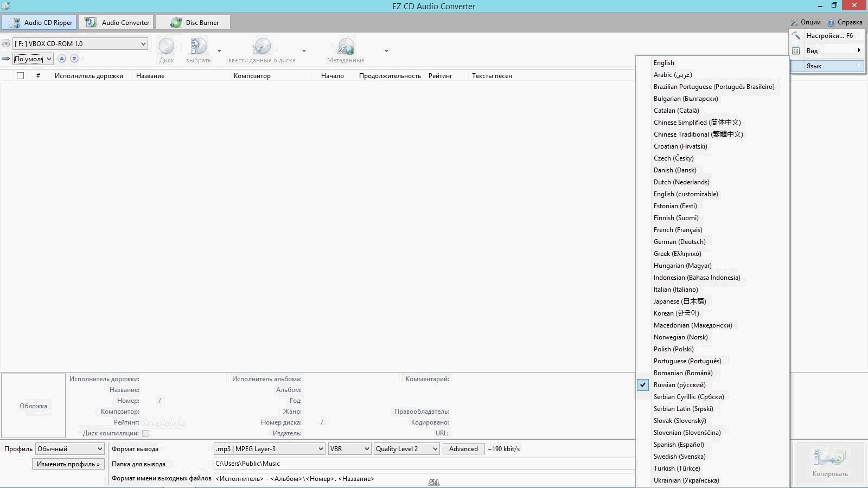Image resolution: width=868 pixels, height=488 pixels.
Task: Select Brazilian Portuguese language
Action: point(712,87)
